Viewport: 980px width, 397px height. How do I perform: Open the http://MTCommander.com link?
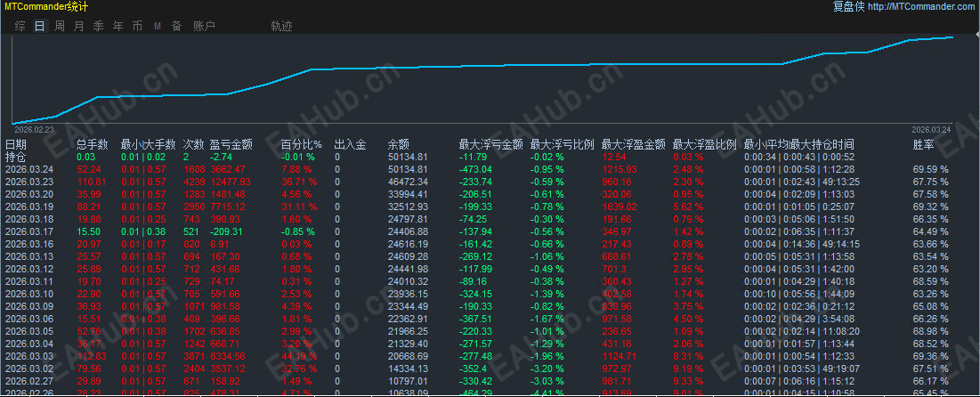click(x=920, y=7)
